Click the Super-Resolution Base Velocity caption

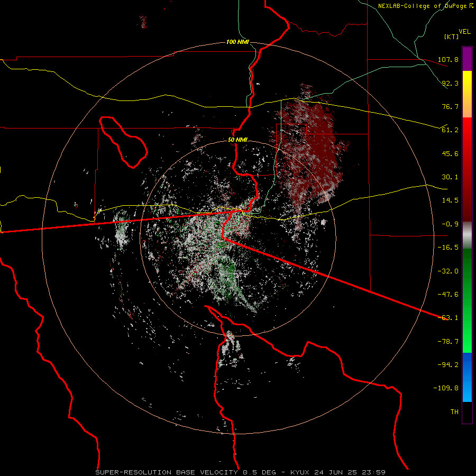(241, 472)
